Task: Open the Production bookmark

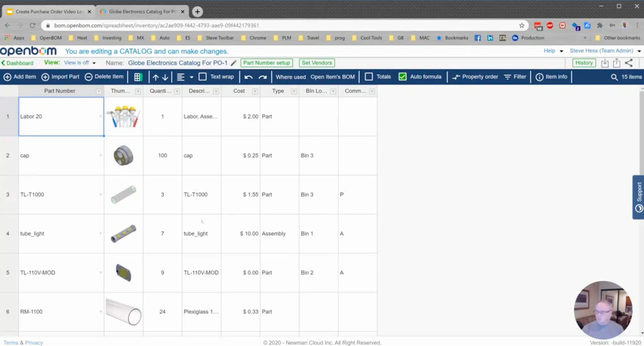Action: 528,38
